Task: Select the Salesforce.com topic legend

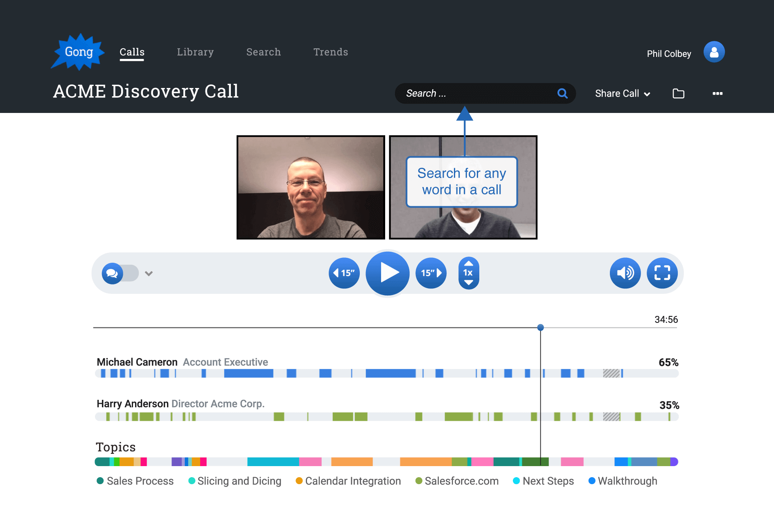Action: click(457, 481)
